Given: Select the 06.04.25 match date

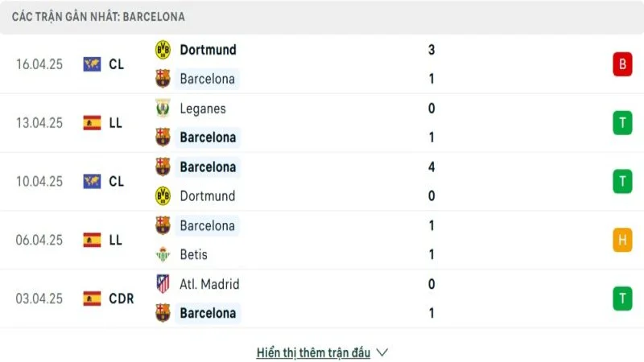Looking at the screenshot, I should tap(39, 240).
